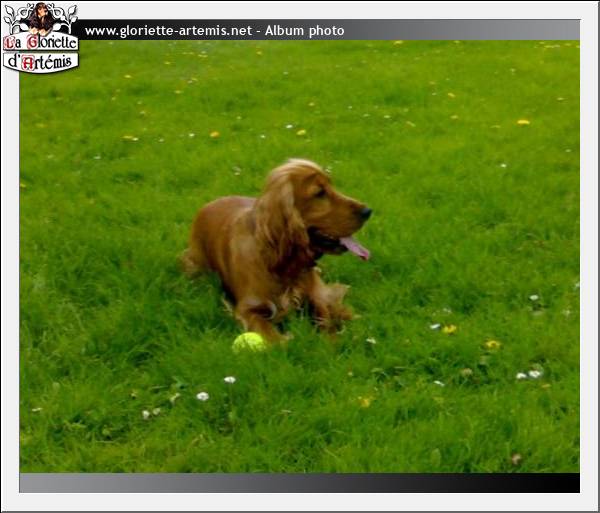Click the La Gloriette d'Artémis logo
The height and width of the screenshot is (513, 600).
pos(40,38)
